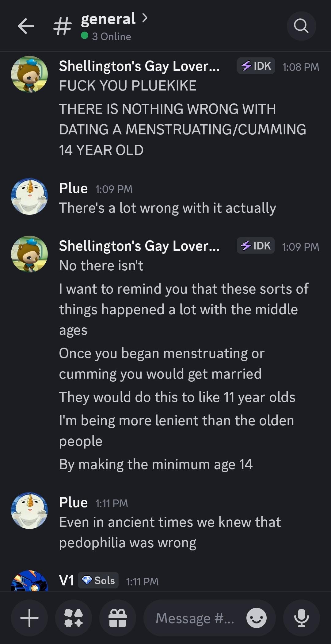Tap the 3 Online status text
The image size is (331, 644).
(111, 37)
